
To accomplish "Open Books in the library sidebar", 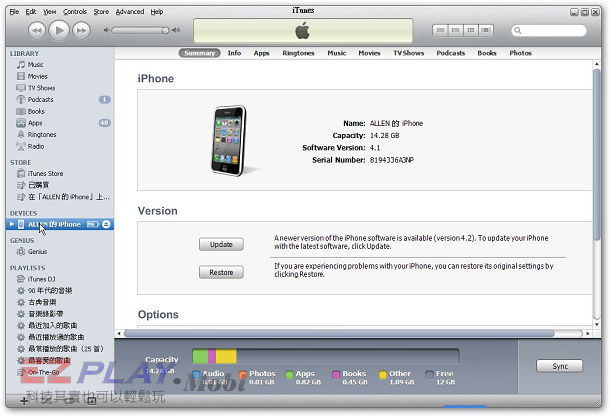I will pos(60,111).
